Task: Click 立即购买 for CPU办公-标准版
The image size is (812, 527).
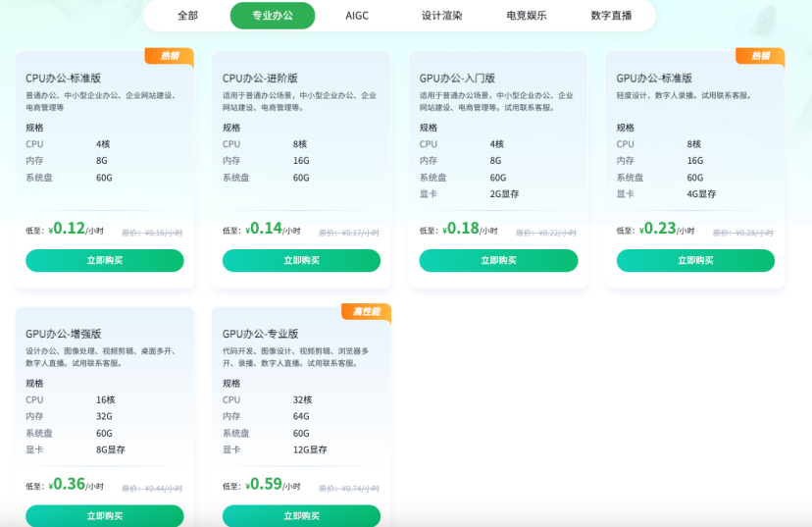Action: point(105,260)
